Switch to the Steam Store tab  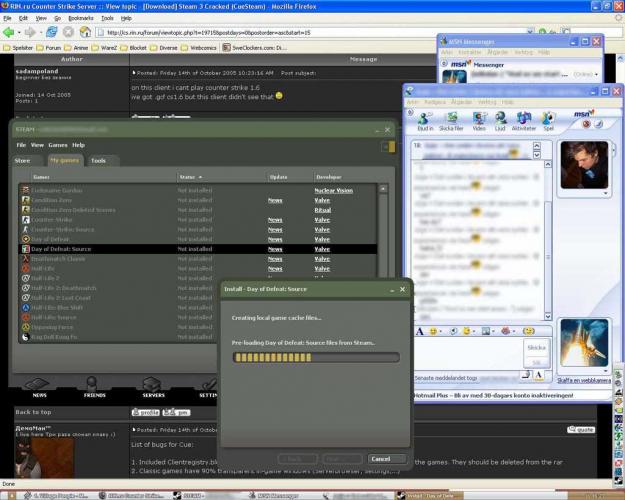click(x=22, y=160)
